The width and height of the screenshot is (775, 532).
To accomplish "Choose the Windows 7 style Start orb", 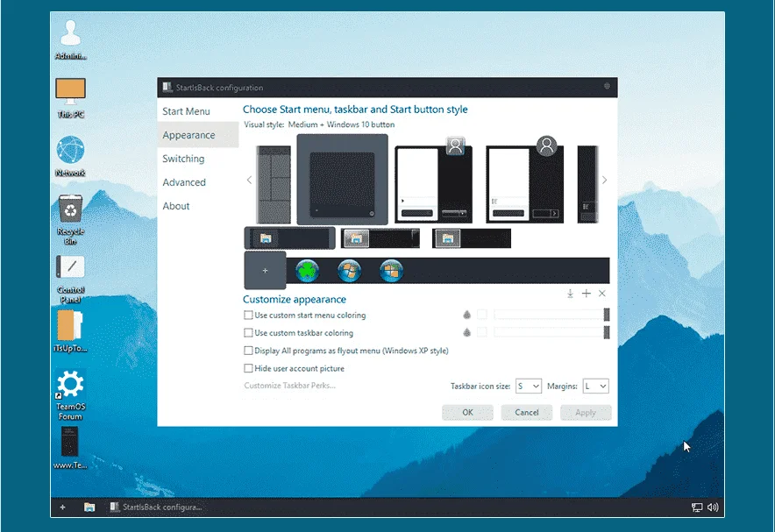I will [x=350, y=271].
